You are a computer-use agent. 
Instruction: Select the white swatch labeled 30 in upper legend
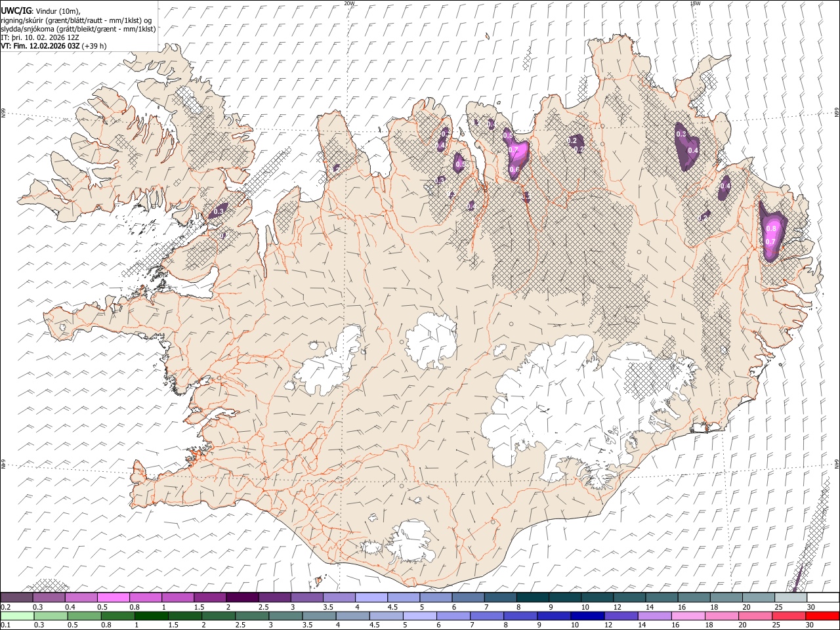coord(823,597)
